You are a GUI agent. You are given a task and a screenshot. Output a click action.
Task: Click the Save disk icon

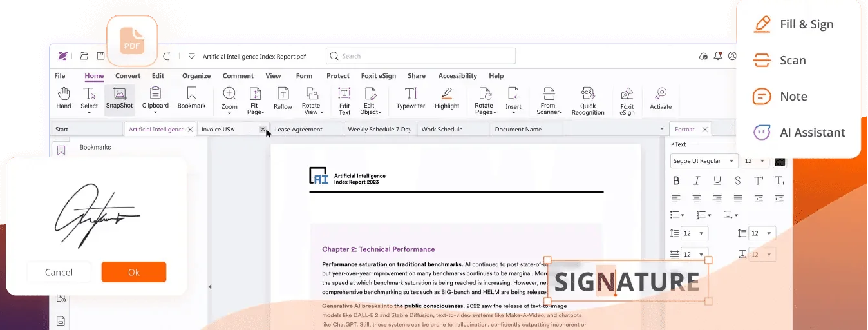[101, 56]
